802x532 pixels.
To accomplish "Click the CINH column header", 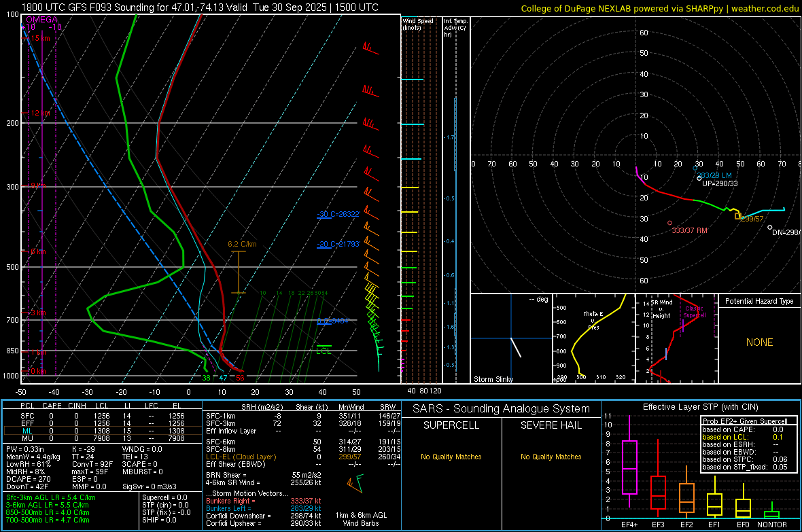I will 77,406.
